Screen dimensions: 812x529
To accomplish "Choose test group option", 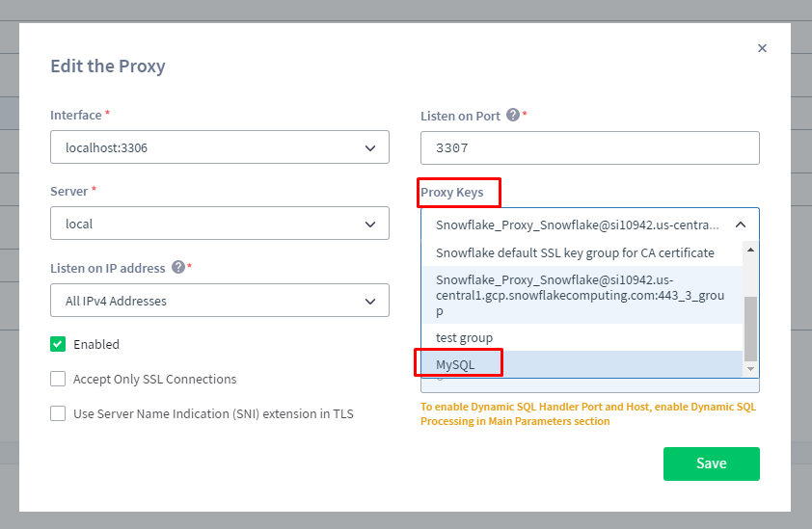I will coord(464,337).
